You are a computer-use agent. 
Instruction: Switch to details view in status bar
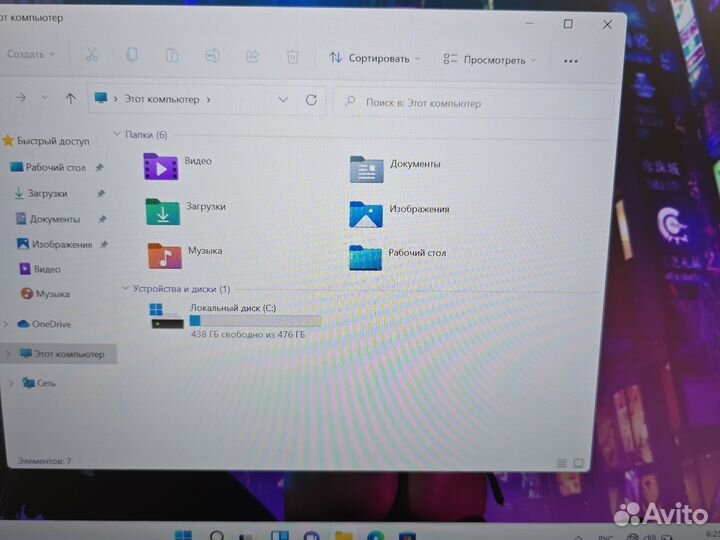(x=563, y=462)
